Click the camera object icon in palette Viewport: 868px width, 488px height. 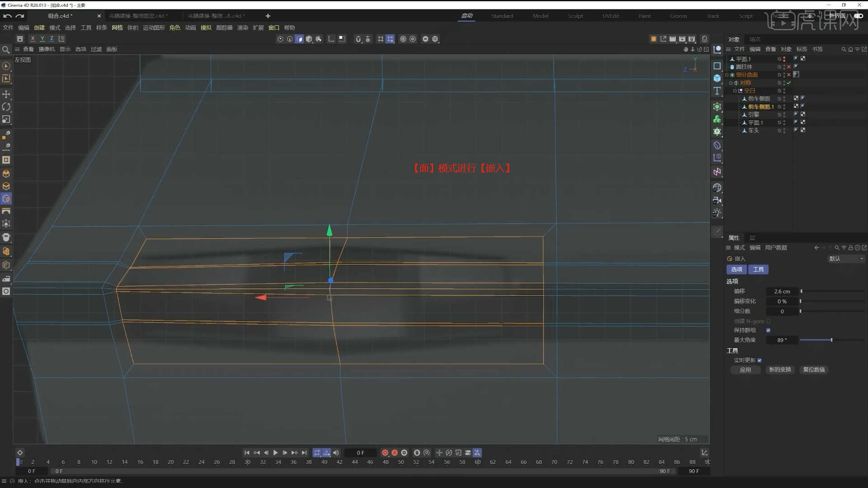click(x=717, y=200)
